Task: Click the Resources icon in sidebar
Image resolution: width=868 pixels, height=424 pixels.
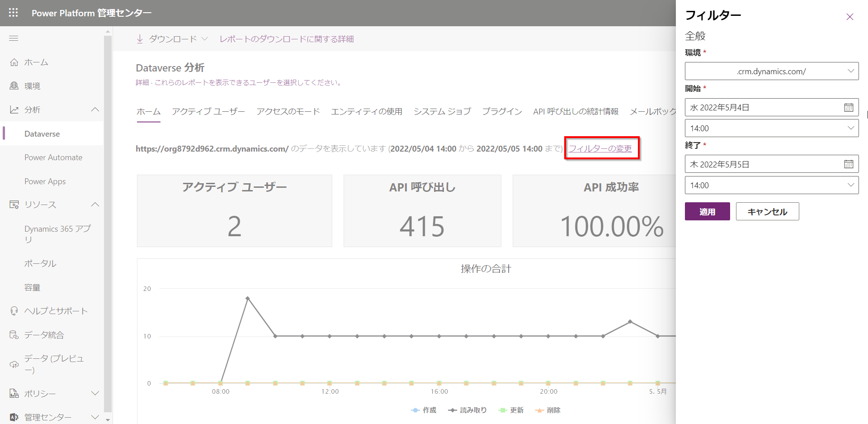Action: [14, 205]
